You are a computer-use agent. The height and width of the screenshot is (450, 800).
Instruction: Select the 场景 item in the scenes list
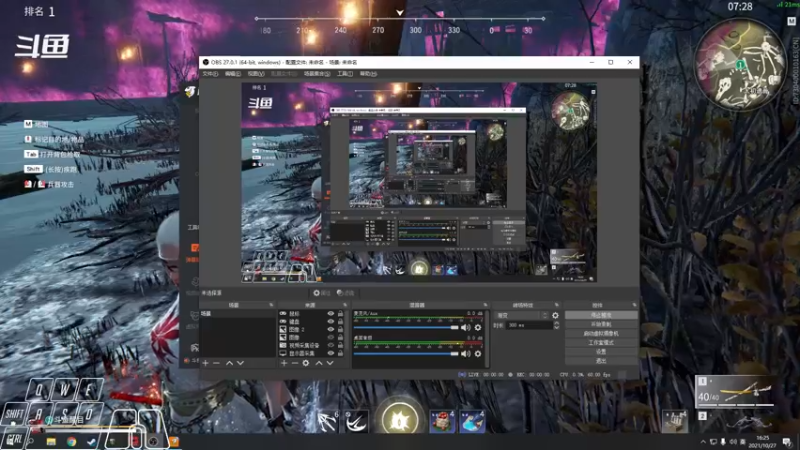[238, 314]
